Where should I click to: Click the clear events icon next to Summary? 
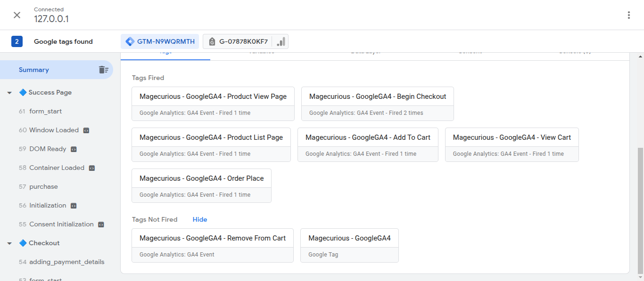coord(103,69)
